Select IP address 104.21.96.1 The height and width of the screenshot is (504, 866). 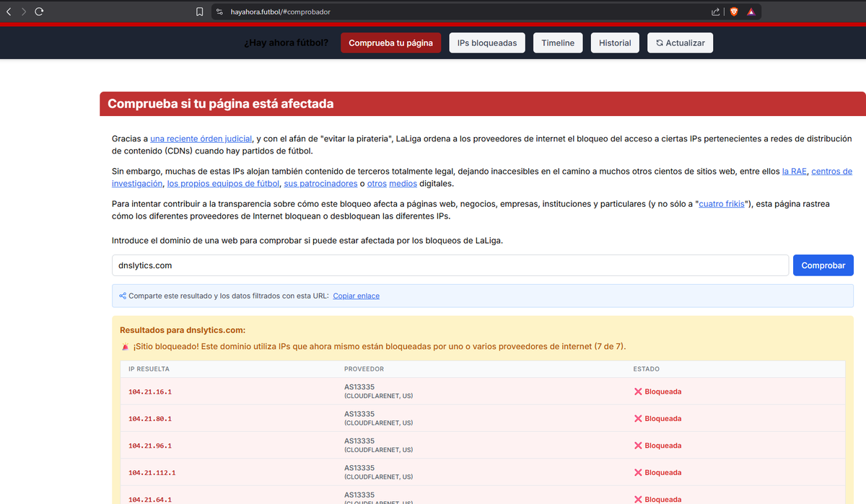150,446
